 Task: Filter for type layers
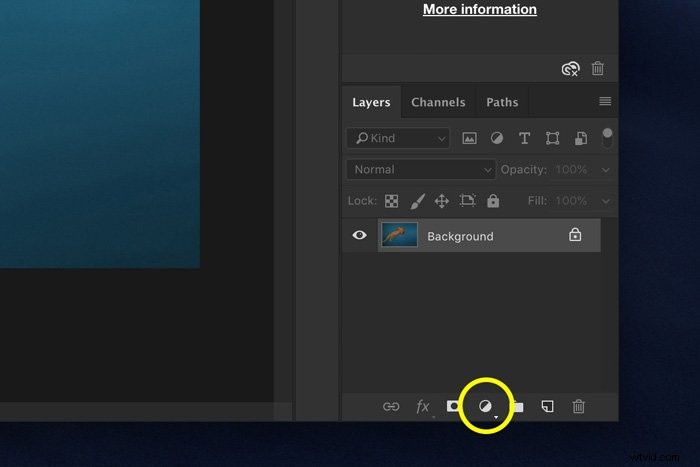[524, 138]
